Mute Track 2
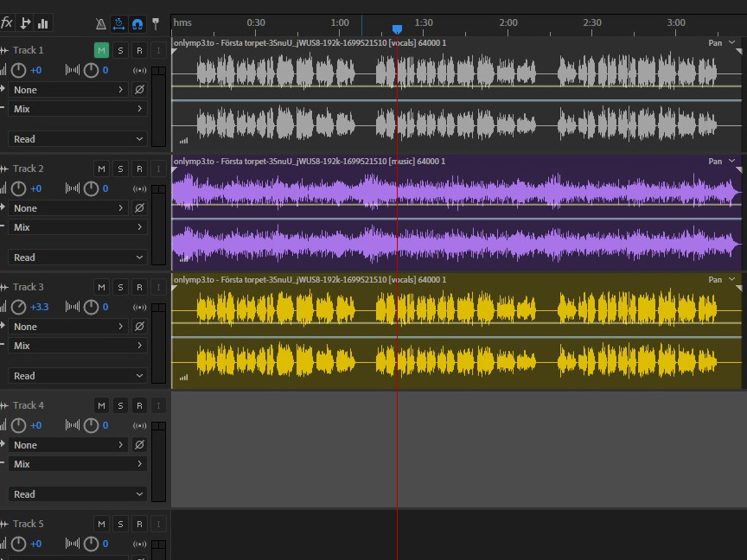Screen dimensions: 747x560 (x=101, y=169)
